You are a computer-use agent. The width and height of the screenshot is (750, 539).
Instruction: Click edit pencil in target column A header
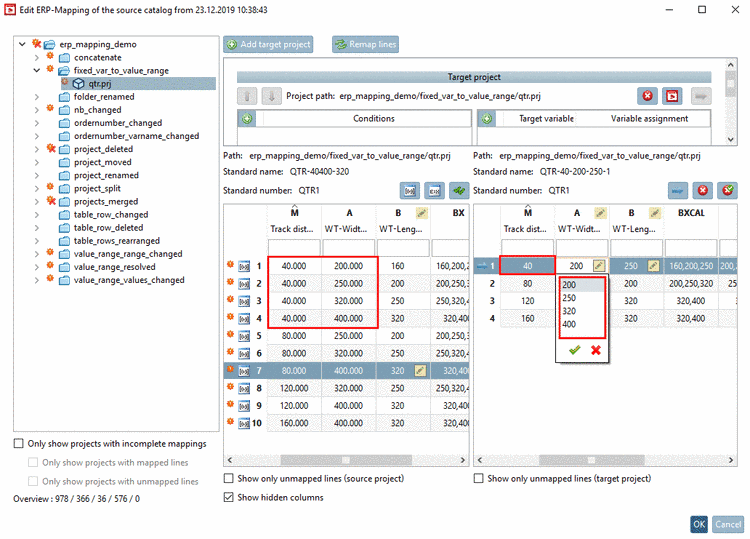(x=600, y=213)
